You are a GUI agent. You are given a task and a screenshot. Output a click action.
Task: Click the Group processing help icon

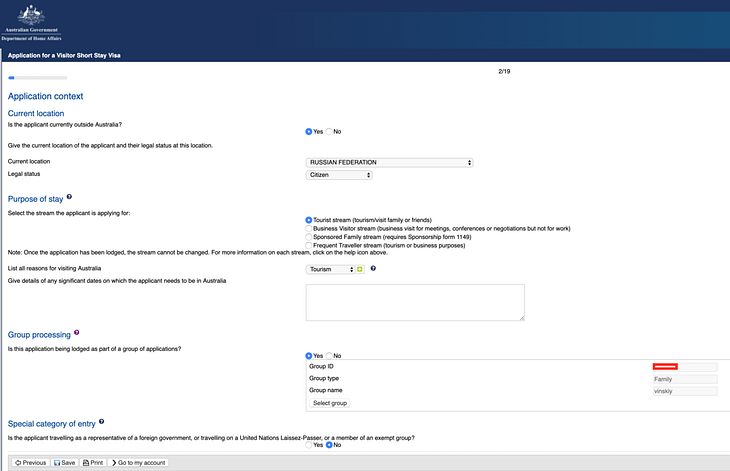[x=76, y=333]
